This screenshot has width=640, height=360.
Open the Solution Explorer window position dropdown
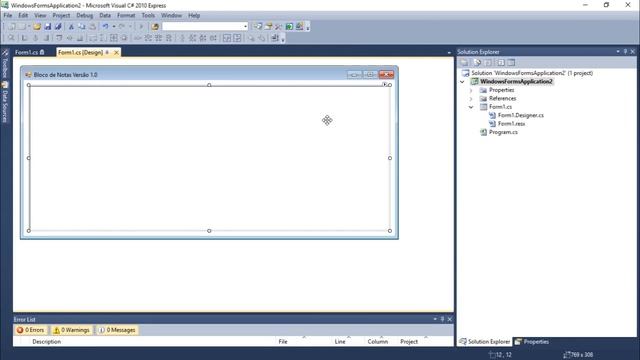pyautogui.click(x=618, y=51)
